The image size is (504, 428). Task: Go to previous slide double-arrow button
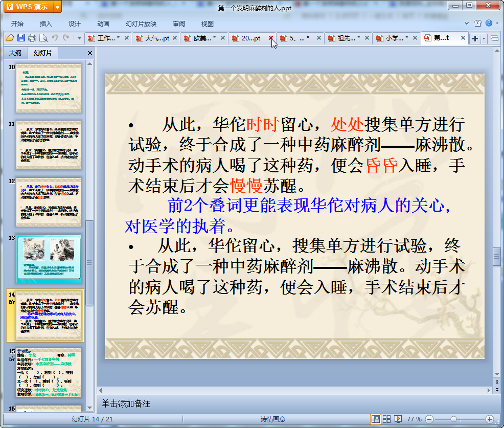click(497, 382)
